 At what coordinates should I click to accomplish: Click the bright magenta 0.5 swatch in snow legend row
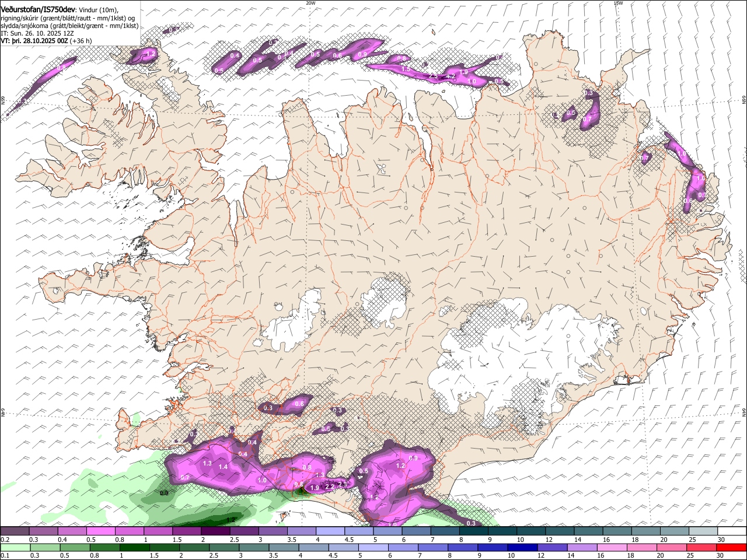click(101, 531)
